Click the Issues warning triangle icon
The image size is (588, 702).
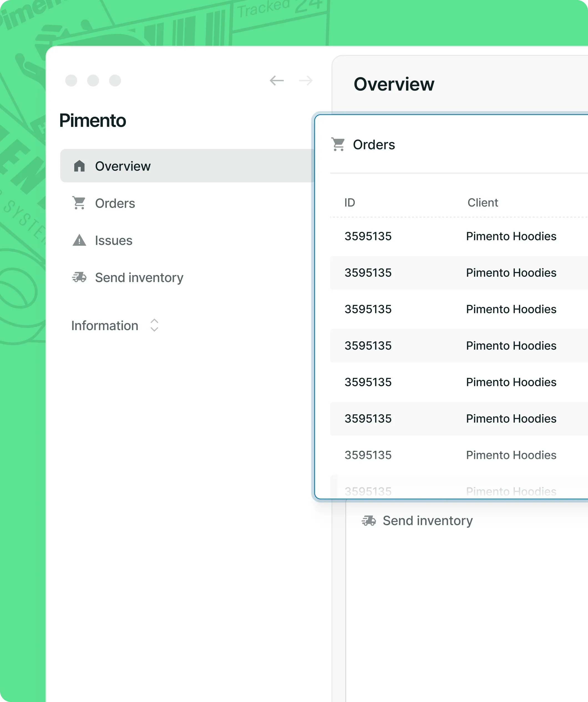(x=79, y=240)
